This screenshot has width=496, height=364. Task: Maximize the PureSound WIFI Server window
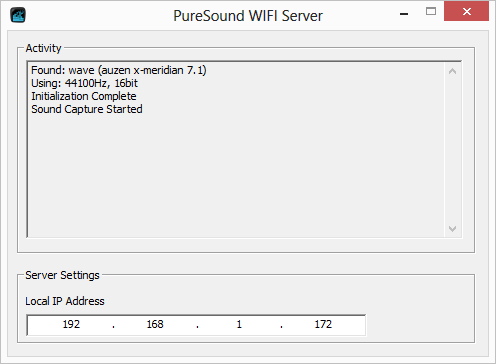(x=431, y=12)
